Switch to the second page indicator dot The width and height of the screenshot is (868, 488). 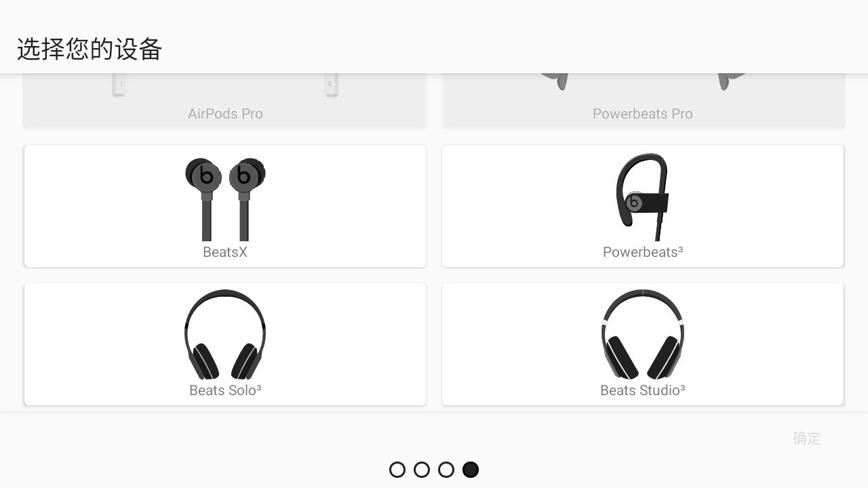coord(422,470)
